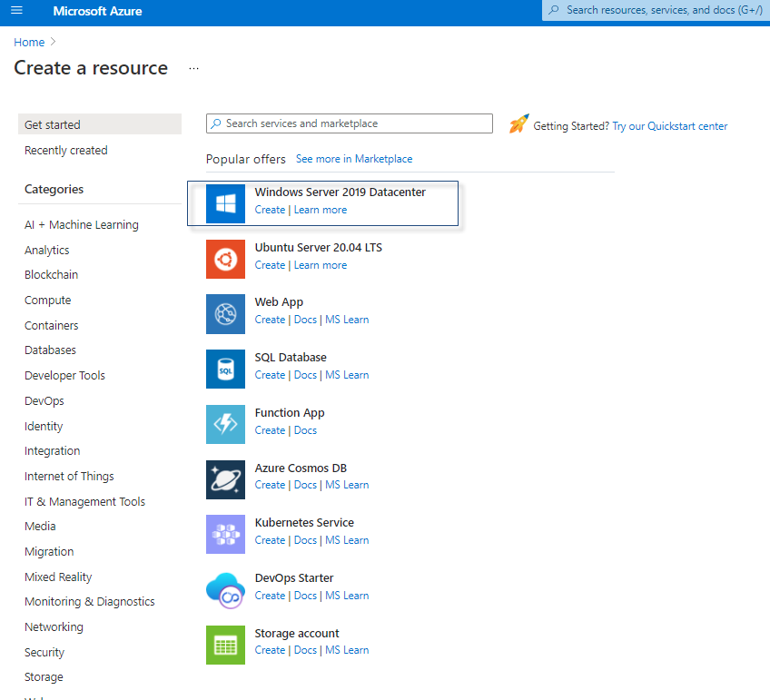Viewport: 770px width, 700px height.
Task: Select the Migration category
Action: click(49, 552)
